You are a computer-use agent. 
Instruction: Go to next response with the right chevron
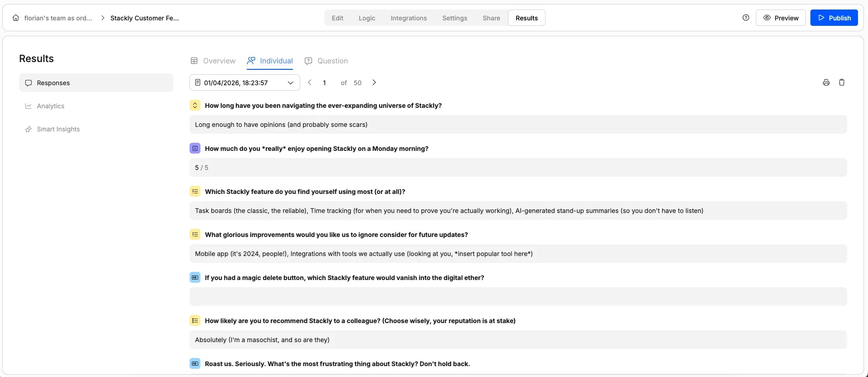pyautogui.click(x=374, y=82)
